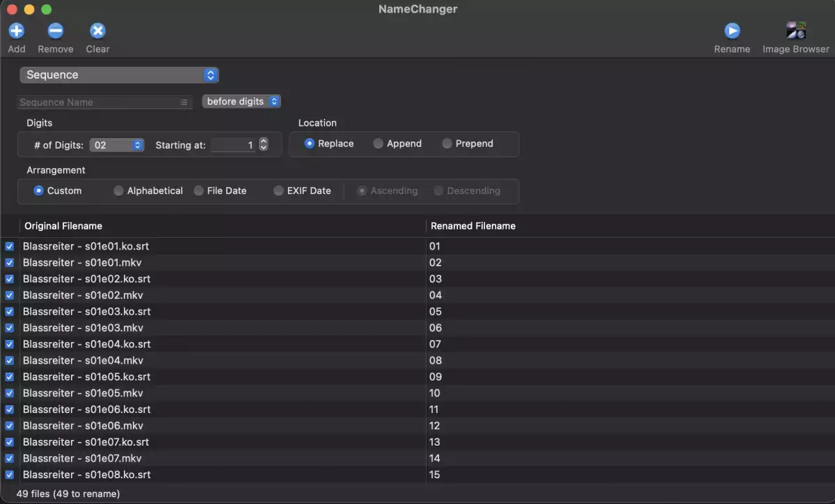Click the '49 files (49 to rename)' status text
This screenshot has height=504, width=835.
[68, 494]
